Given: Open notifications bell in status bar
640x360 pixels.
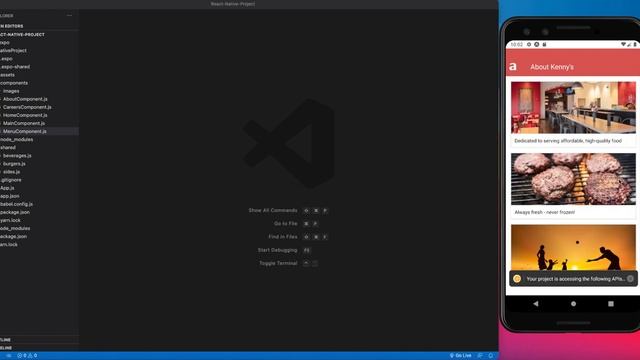Looking at the screenshot, I should tap(491, 356).
